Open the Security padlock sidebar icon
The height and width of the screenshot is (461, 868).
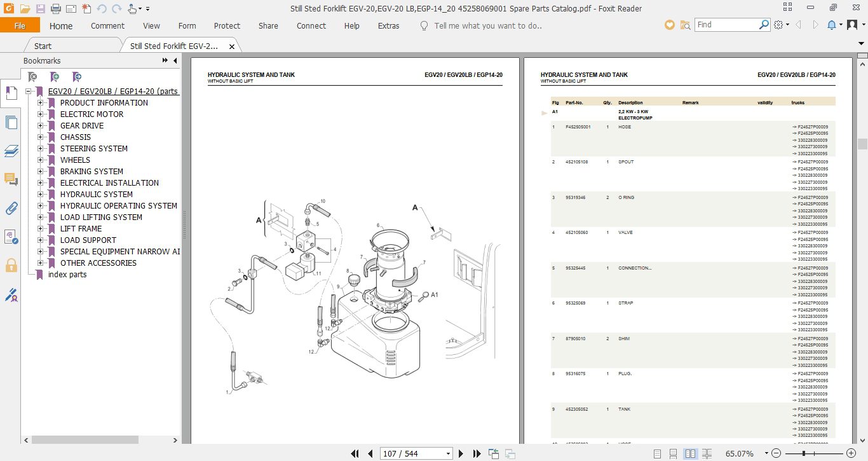(x=10, y=265)
